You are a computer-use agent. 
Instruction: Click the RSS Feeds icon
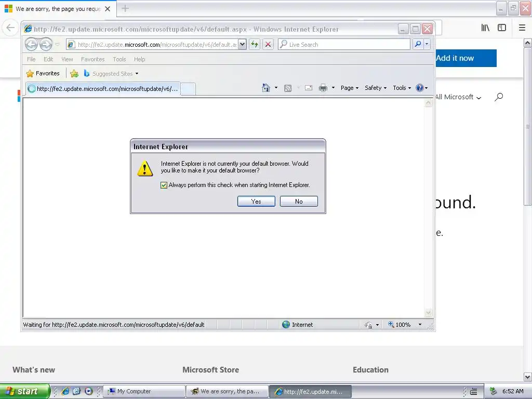pos(288,88)
